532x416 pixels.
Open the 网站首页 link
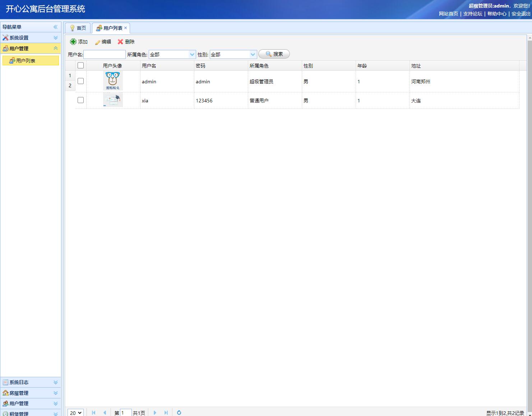click(x=448, y=14)
